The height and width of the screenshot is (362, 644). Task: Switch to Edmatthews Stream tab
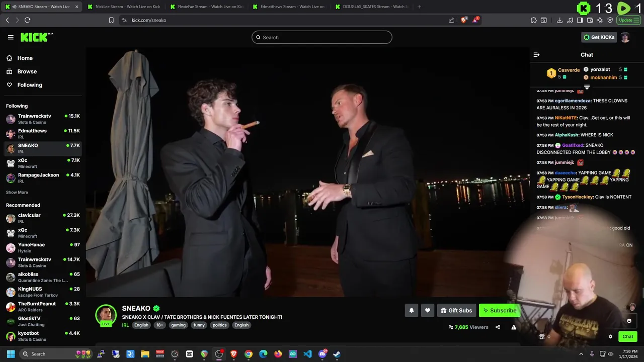(x=289, y=7)
